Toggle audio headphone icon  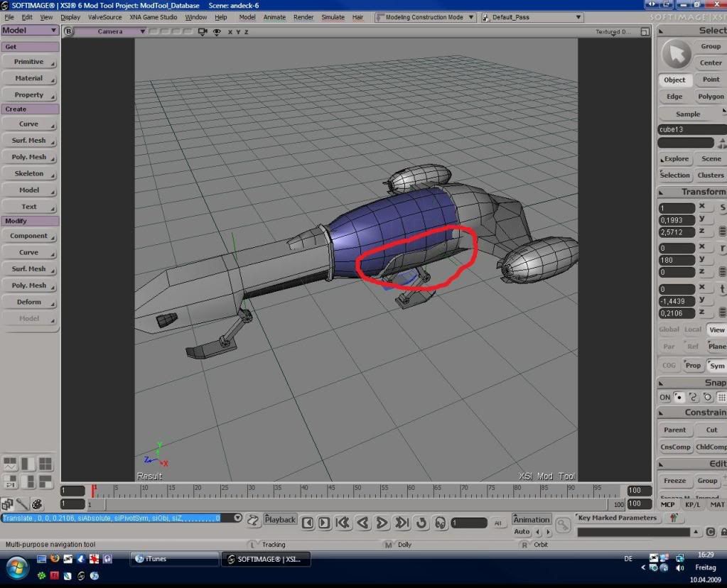pos(440,523)
